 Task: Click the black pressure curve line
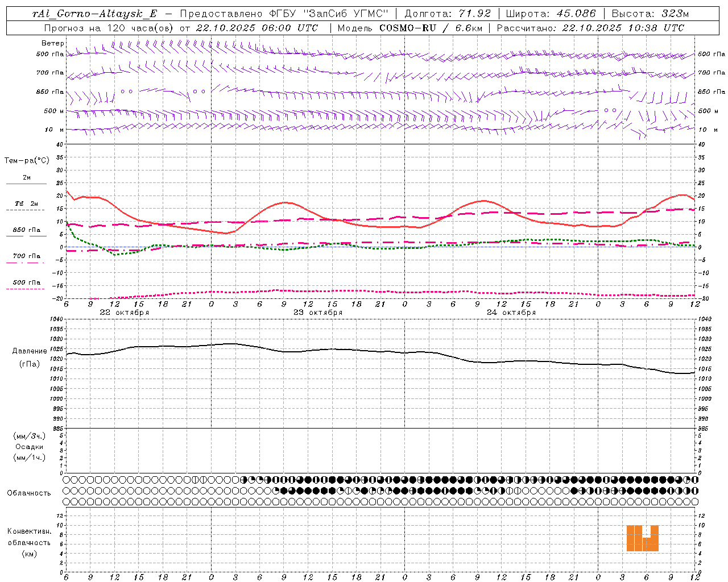point(381,351)
